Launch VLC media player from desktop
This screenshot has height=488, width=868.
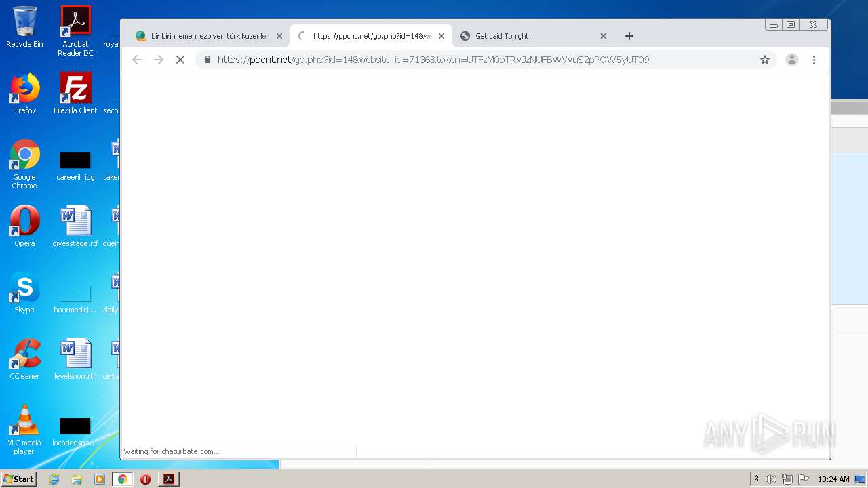[x=24, y=430]
